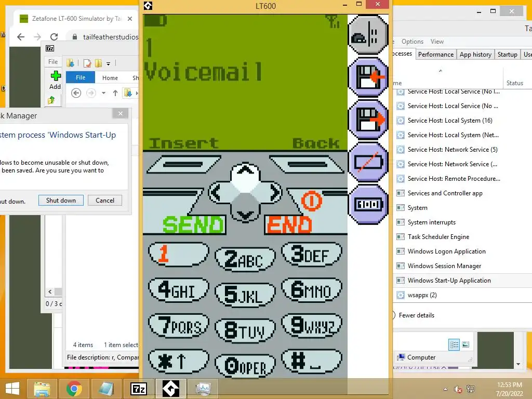
Task: Tap keypad key 3 DEF
Action: 312,254
